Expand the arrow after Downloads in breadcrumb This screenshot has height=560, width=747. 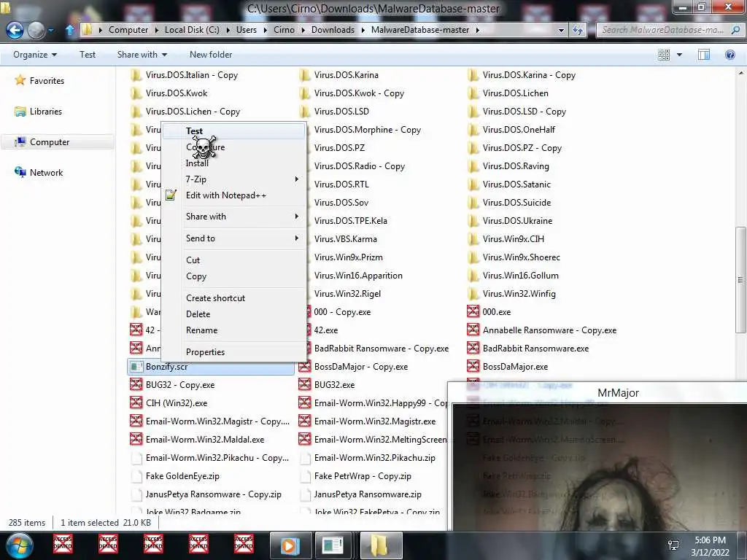363,30
